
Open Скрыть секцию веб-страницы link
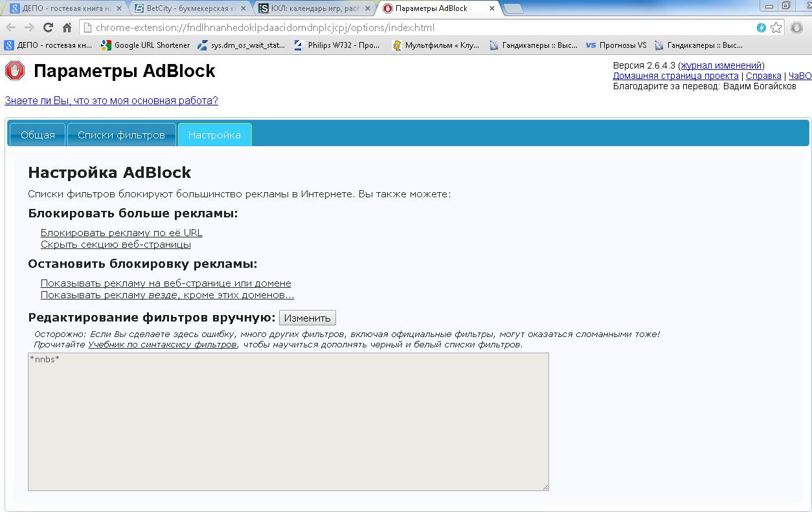[116, 245]
